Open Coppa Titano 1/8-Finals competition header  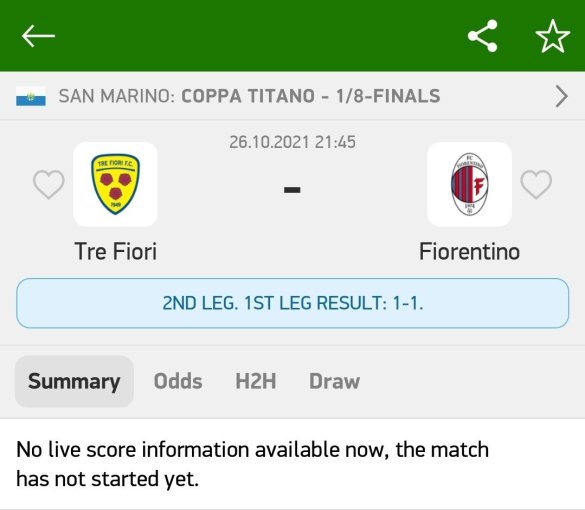(292, 96)
